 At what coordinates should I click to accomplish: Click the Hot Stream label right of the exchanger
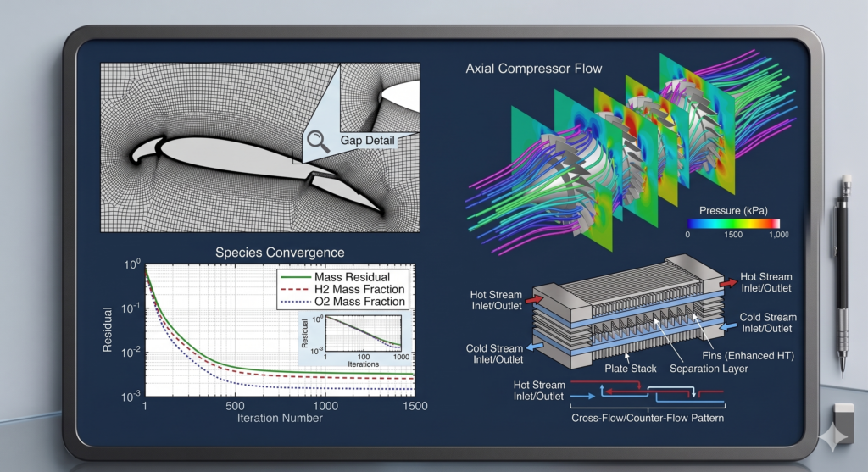point(766,282)
